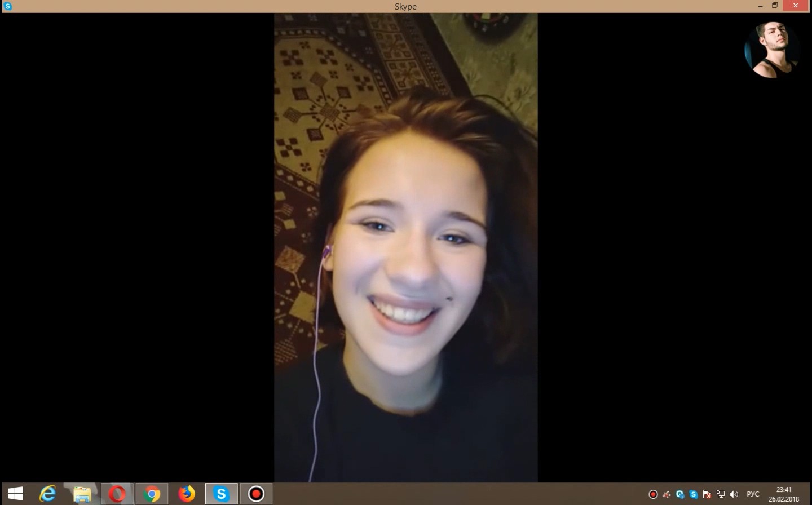
Task: Launch Internet Explorer from taskbar
Action: (x=48, y=494)
